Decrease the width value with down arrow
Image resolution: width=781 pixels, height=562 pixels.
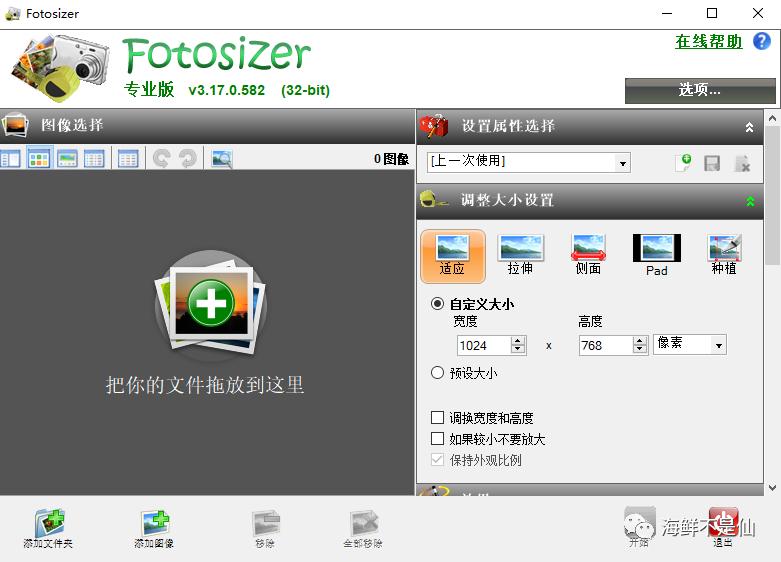coord(518,349)
